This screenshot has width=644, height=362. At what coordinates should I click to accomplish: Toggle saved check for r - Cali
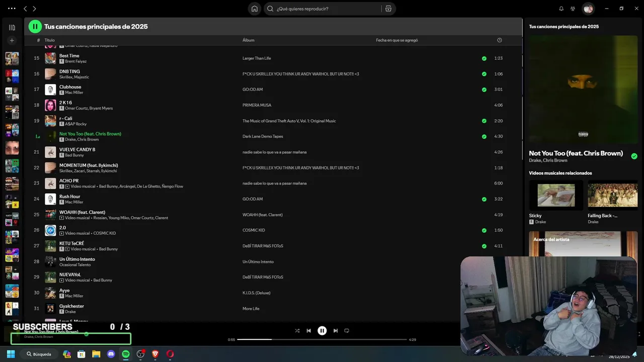pyautogui.click(x=484, y=121)
